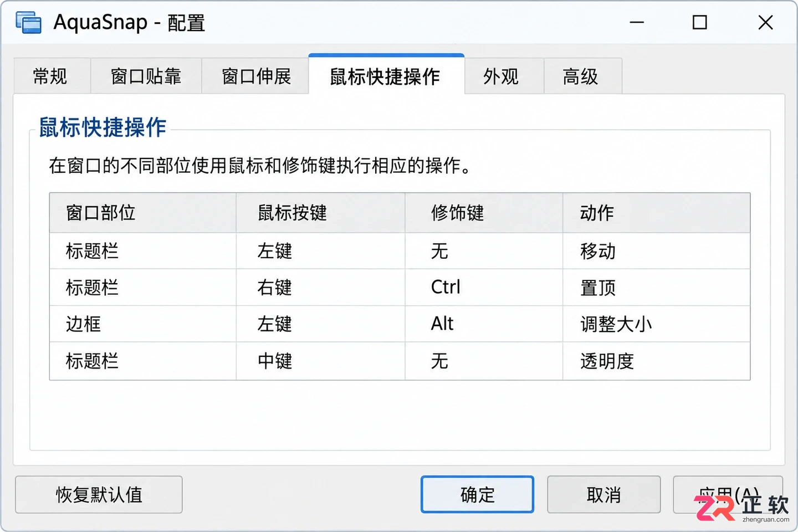
Task: Switch to the 常规 tab
Action: 52,76
